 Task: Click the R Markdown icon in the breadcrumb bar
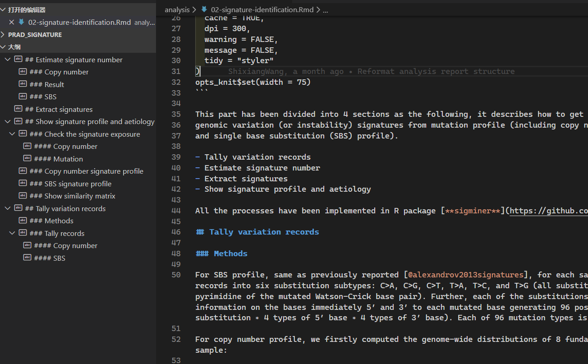pyautogui.click(x=204, y=9)
